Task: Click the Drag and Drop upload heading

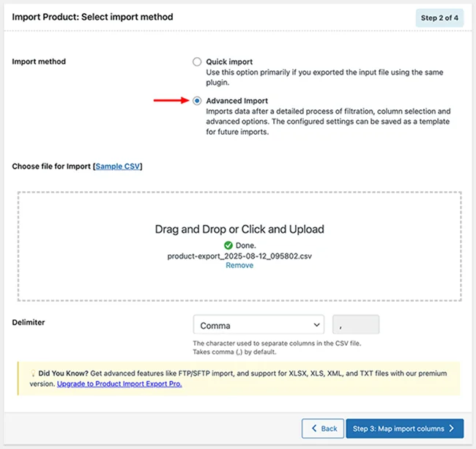Action: [x=239, y=229]
